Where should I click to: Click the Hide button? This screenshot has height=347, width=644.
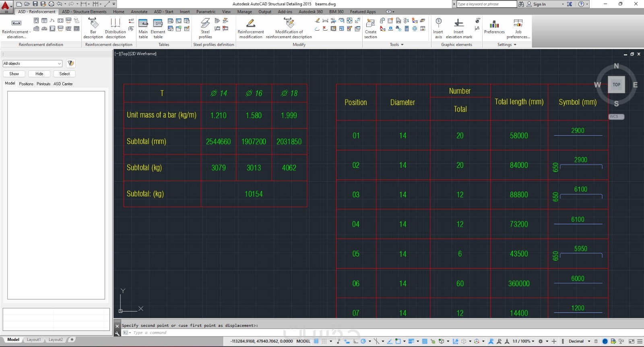point(39,74)
